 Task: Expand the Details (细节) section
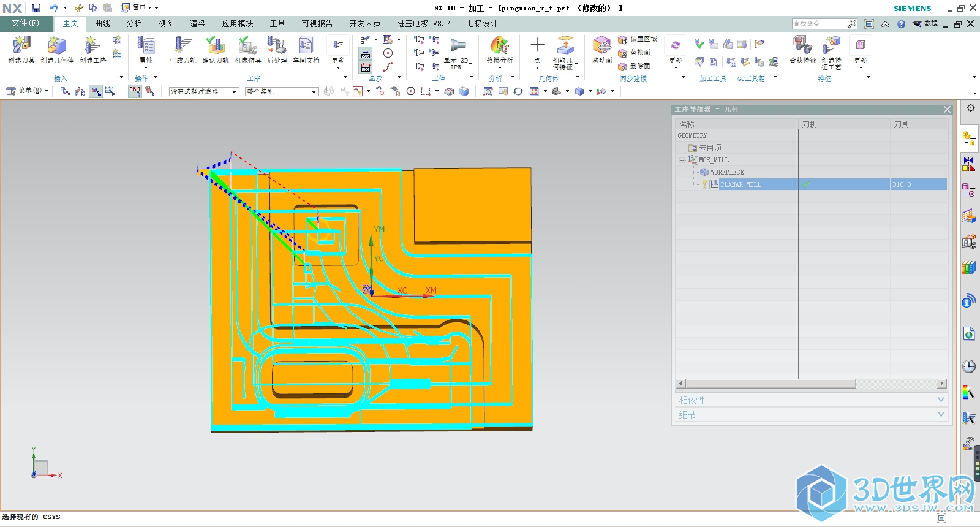[x=811, y=415]
